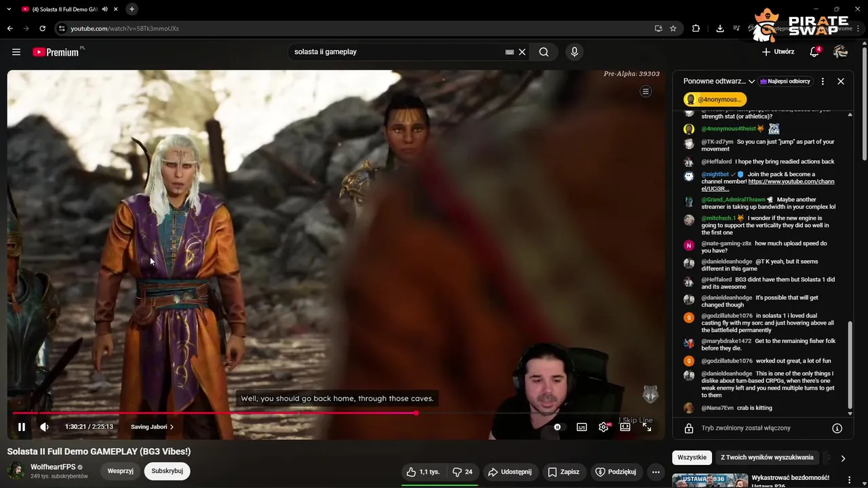
Task: Switch to theater mode
Action: 625,427
